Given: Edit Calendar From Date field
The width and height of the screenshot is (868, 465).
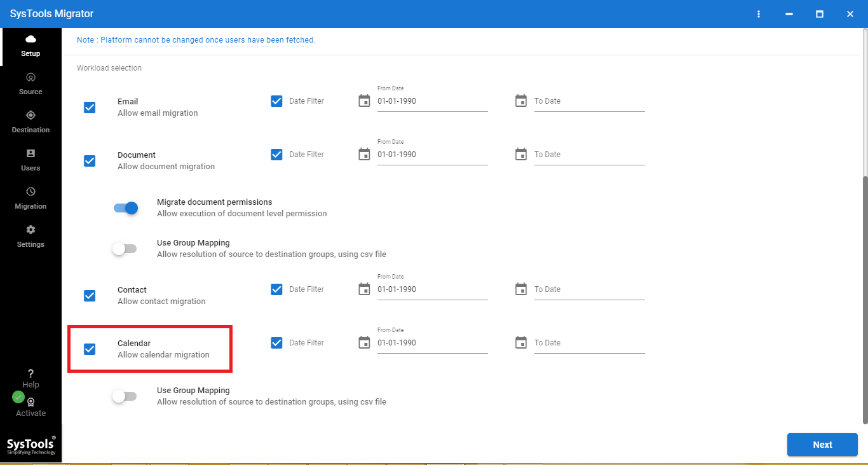Looking at the screenshot, I should 433,343.
